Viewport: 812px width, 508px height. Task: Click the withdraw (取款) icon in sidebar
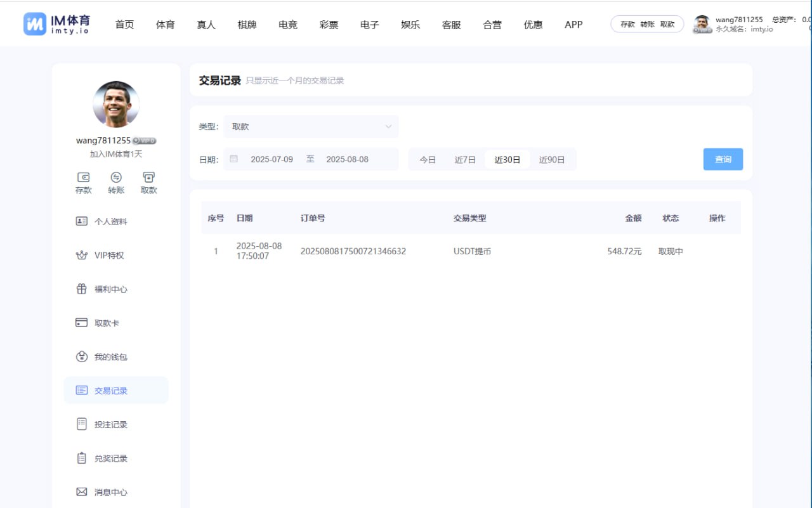148,177
